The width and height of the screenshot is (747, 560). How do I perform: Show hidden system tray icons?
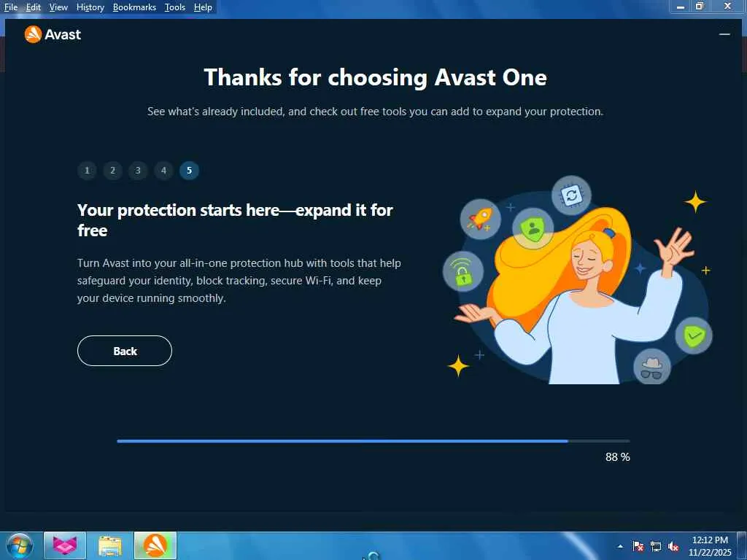[x=620, y=547]
